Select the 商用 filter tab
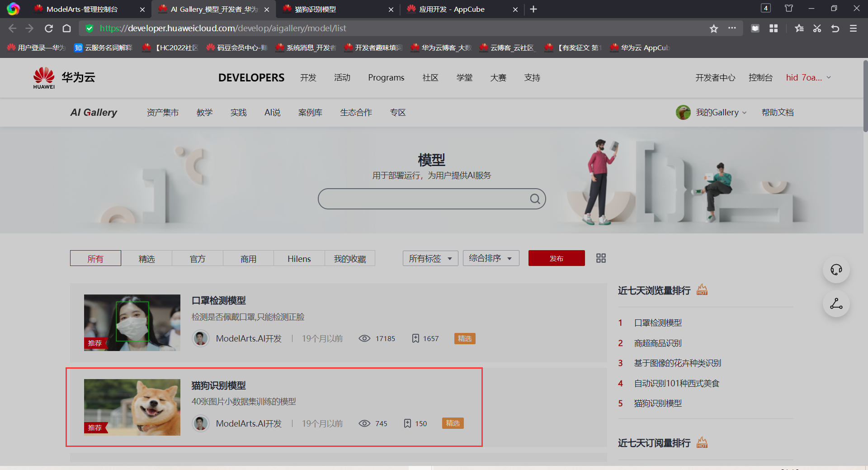Viewport: 868px width, 470px height. pos(248,258)
